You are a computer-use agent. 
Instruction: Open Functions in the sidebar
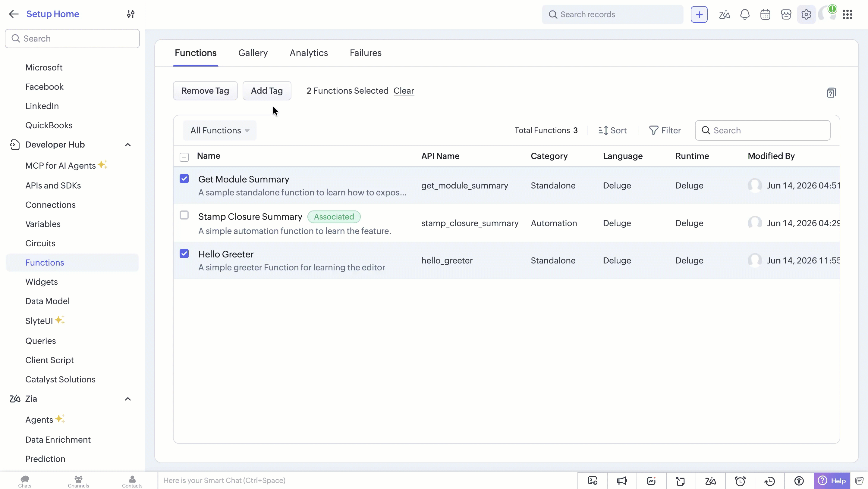(72, 263)
